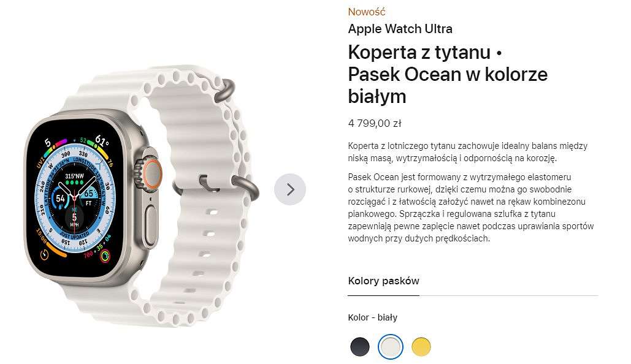Click the compass heading 315°NW on the dial
This screenshot has height=364, width=631.
click(74, 176)
